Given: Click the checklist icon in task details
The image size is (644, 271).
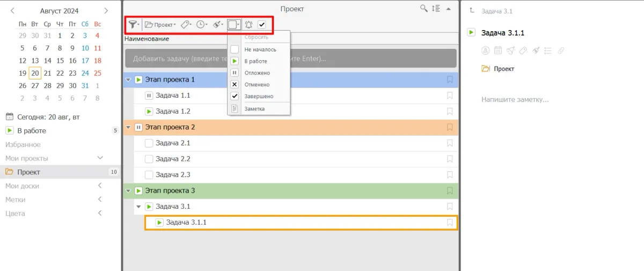Looking at the screenshot, I should (548, 50).
